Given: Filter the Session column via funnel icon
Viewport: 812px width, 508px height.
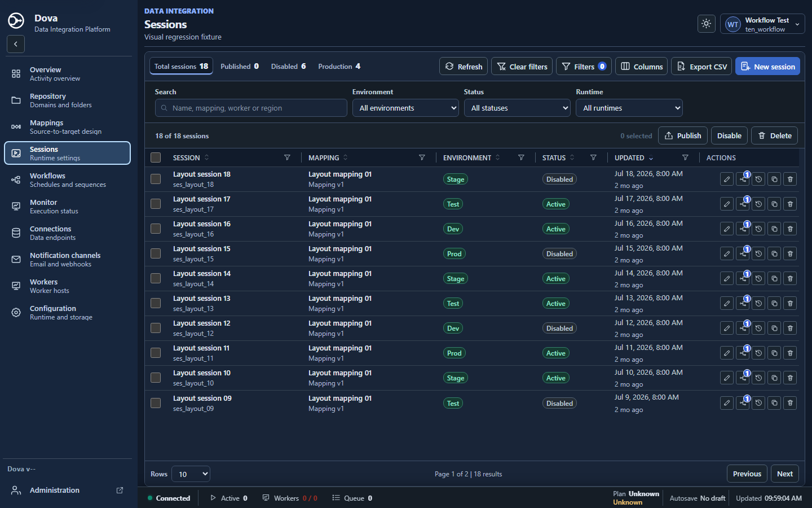Looking at the screenshot, I should pyautogui.click(x=287, y=158).
